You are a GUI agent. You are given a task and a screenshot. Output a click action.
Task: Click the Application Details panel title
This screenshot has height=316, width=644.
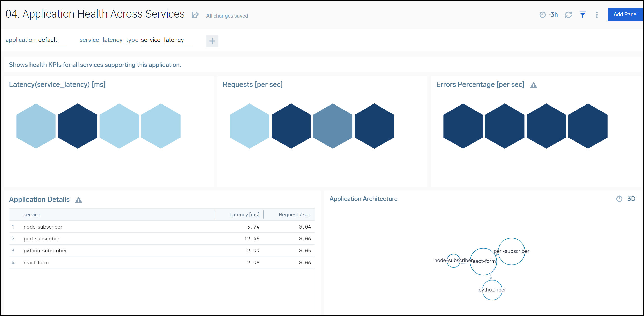coord(39,200)
